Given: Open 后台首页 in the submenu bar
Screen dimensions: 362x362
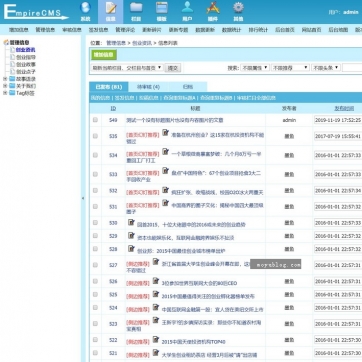Looking at the screenshot, I should point(285,30).
